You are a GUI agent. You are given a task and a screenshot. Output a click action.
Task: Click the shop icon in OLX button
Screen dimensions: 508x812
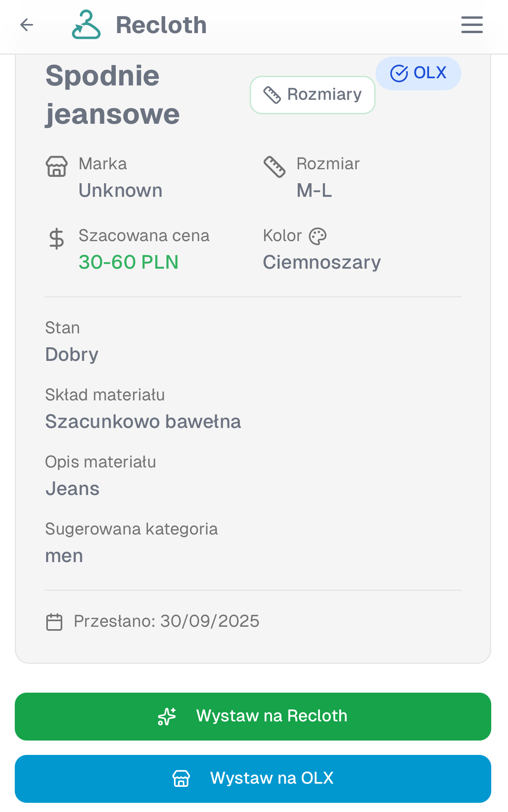[x=181, y=778]
